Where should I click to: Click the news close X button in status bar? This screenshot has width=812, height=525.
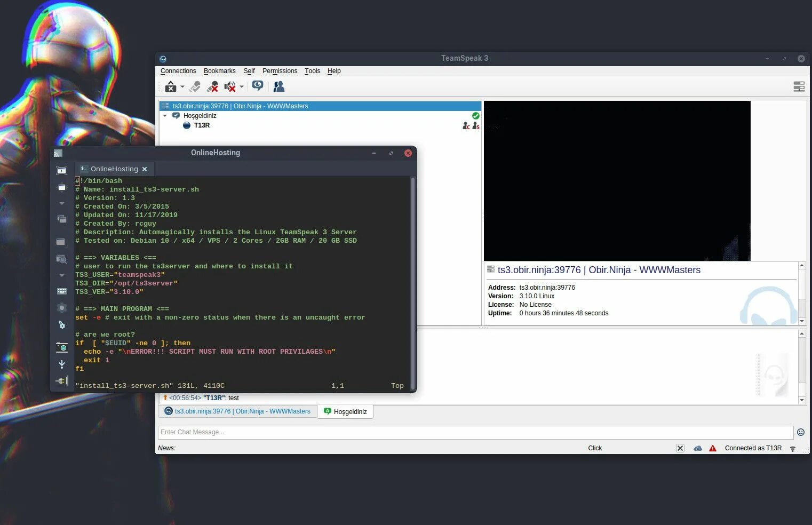[680, 448]
